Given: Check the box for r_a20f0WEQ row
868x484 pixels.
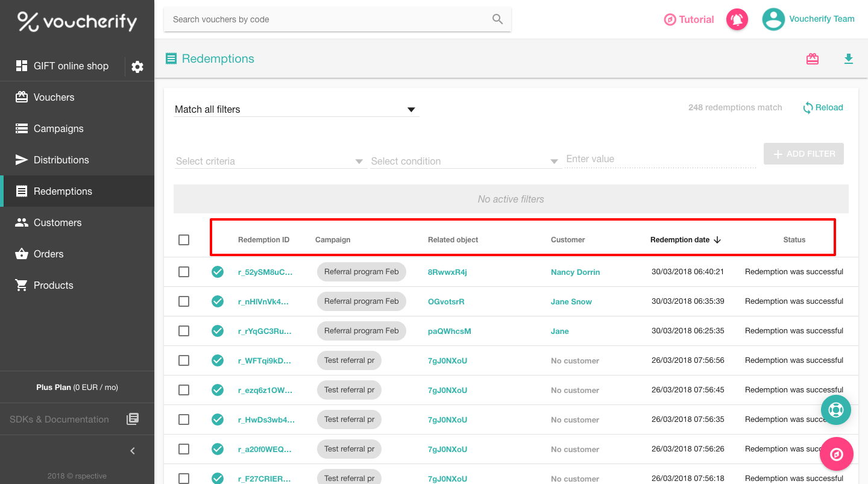Looking at the screenshot, I should pos(184,449).
